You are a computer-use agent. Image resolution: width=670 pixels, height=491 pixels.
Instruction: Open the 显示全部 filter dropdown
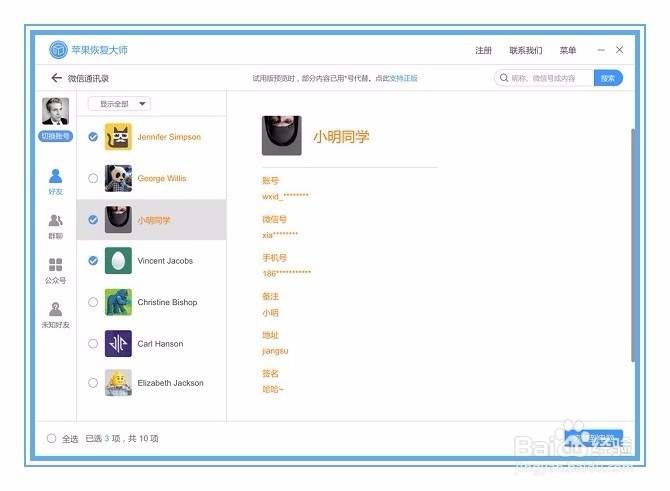tap(119, 104)
